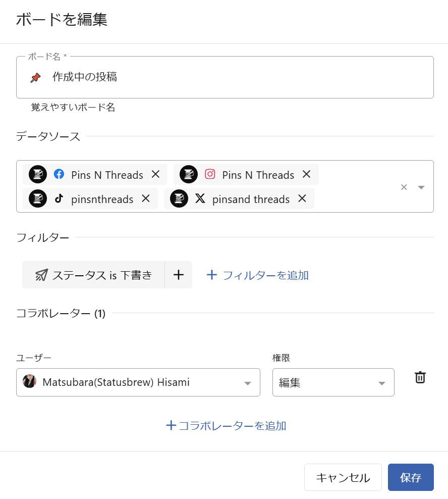Click the X logo on pinsand threads chip
The width and height of the screenshot is (448, 499).
coord(200,198)
